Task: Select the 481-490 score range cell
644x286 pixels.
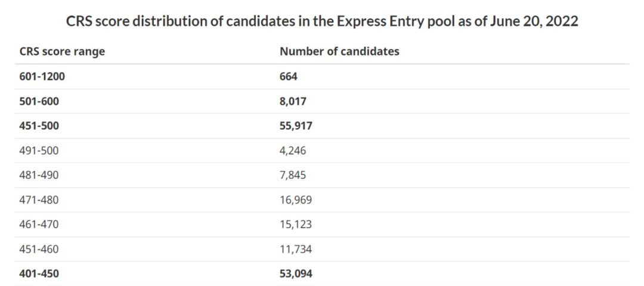Action: point(39,175)
